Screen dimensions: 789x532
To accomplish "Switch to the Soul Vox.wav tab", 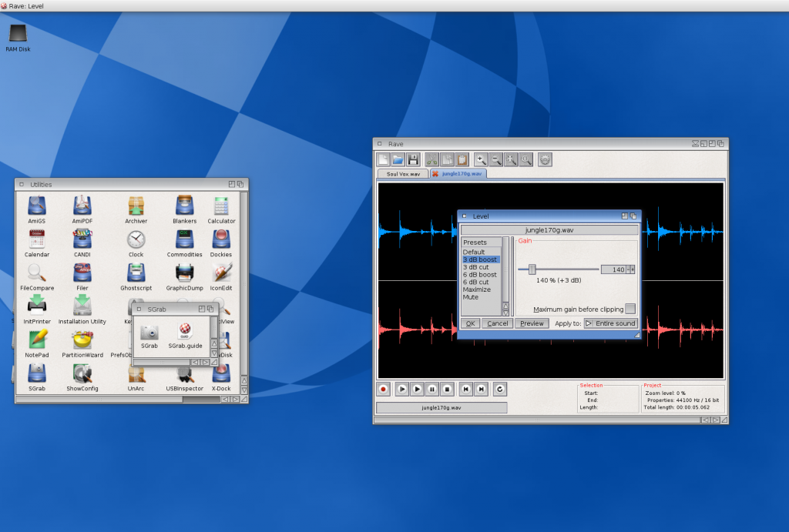I will tap(403, 174).
